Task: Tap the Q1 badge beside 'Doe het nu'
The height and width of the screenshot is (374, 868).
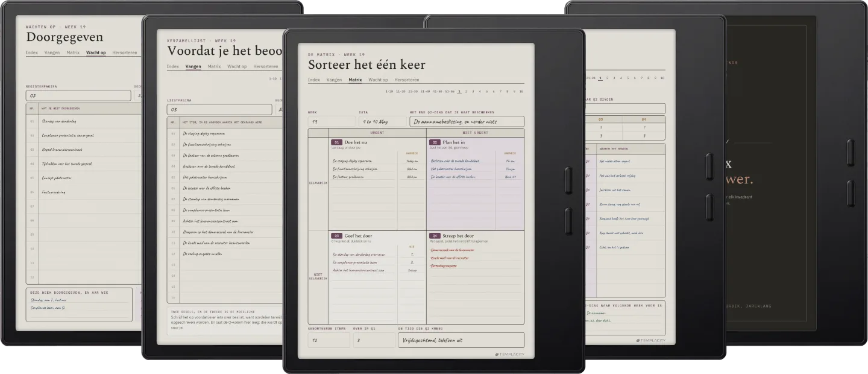Action: [337, 142]
